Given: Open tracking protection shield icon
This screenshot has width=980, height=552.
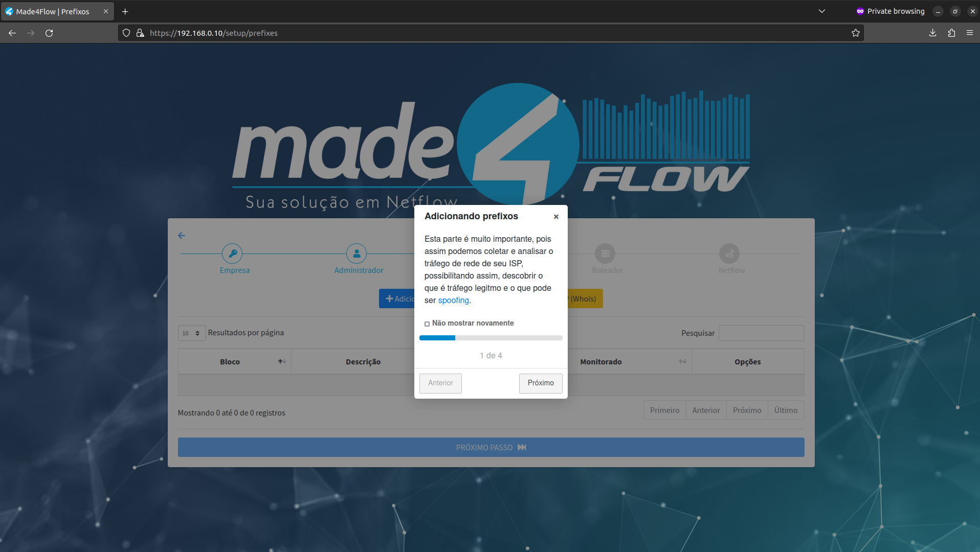Looking at the screenshot, I should (126, 33).
